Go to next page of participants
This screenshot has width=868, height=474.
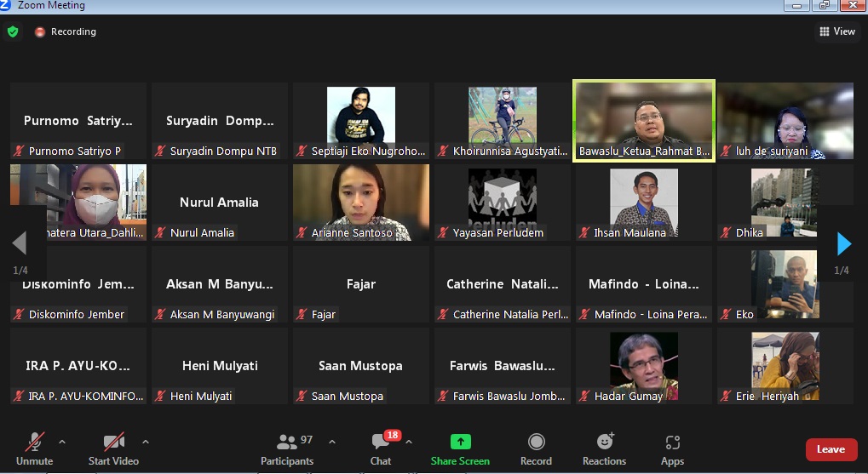click(x=843, y=244)
